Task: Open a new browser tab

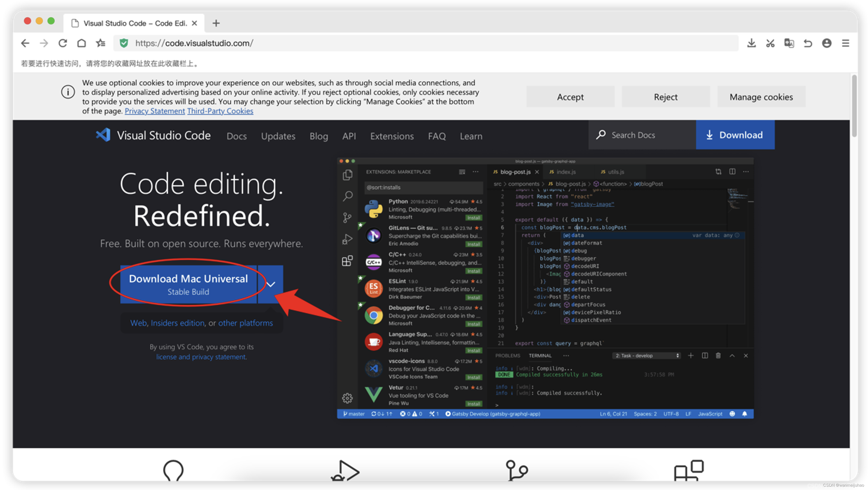Action: (x=216, y=23)
